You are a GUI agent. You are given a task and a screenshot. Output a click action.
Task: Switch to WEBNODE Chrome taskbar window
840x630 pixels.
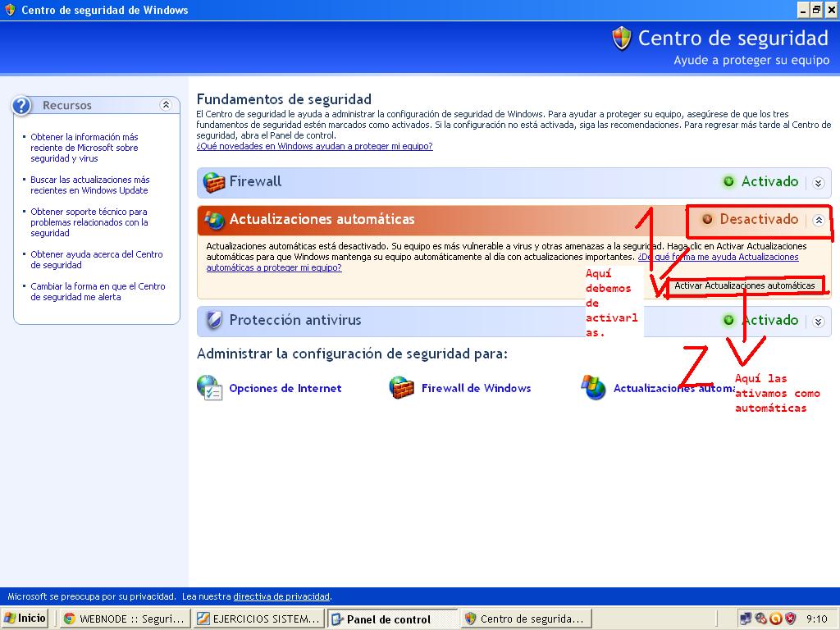pyautogui.click(x=125, y=619)
